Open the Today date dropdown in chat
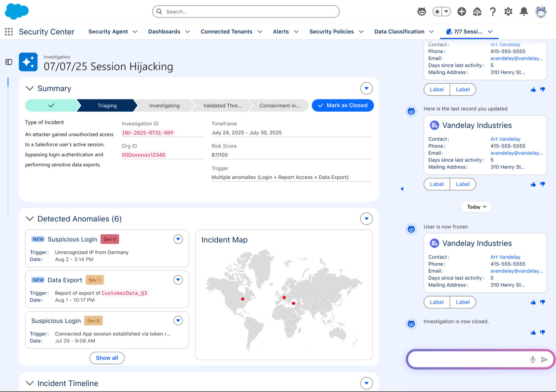556x392 pixels. (476, 207)
